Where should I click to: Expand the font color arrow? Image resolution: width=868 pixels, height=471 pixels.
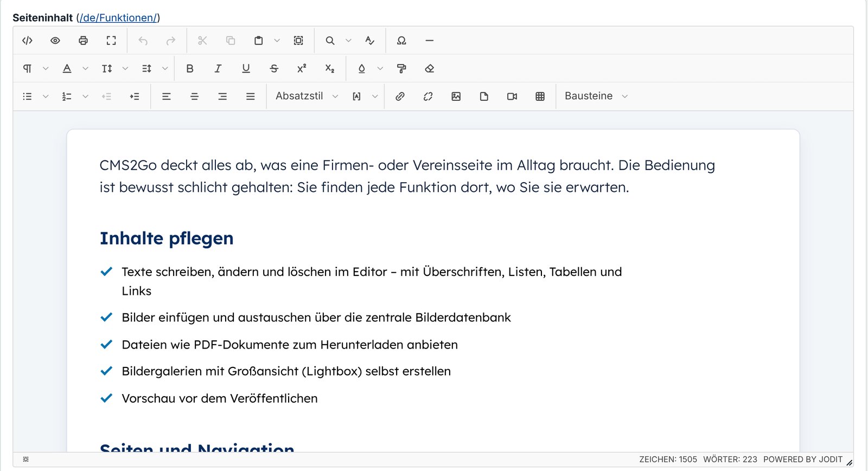(x=85, y=68)
